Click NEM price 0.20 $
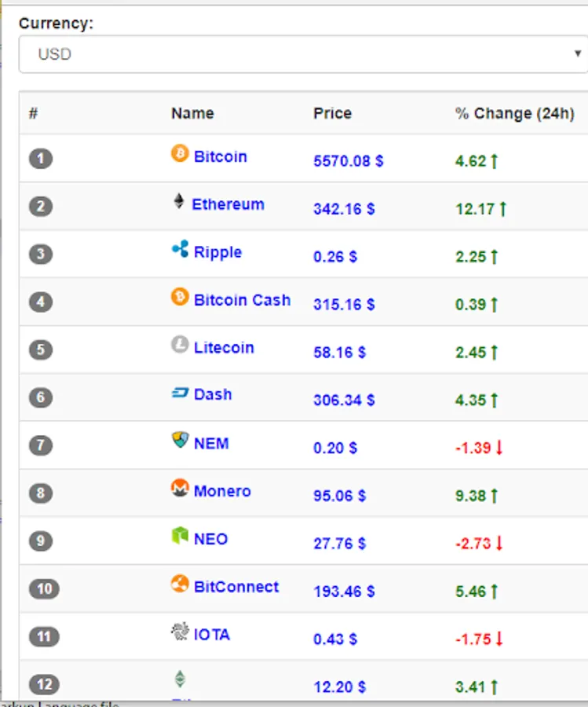Image resolution: width=588 pixels, height=707 pixels. [x=335, y=448]
